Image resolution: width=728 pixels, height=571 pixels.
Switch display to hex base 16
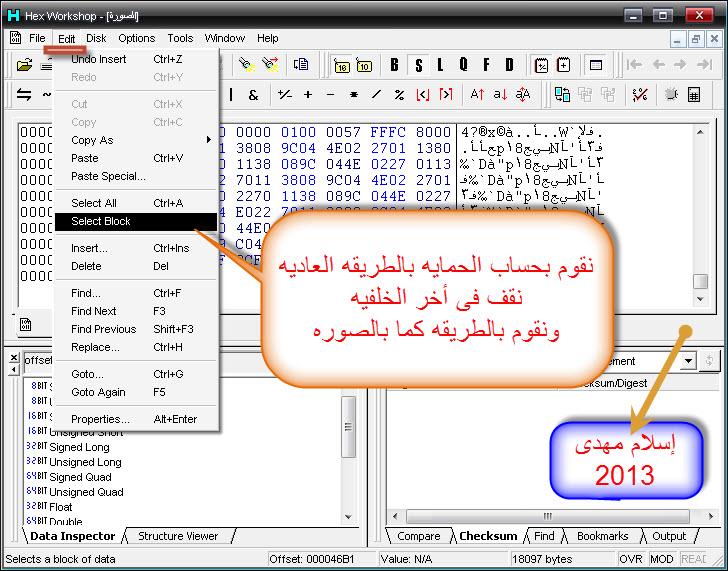(x=342, y=65)
